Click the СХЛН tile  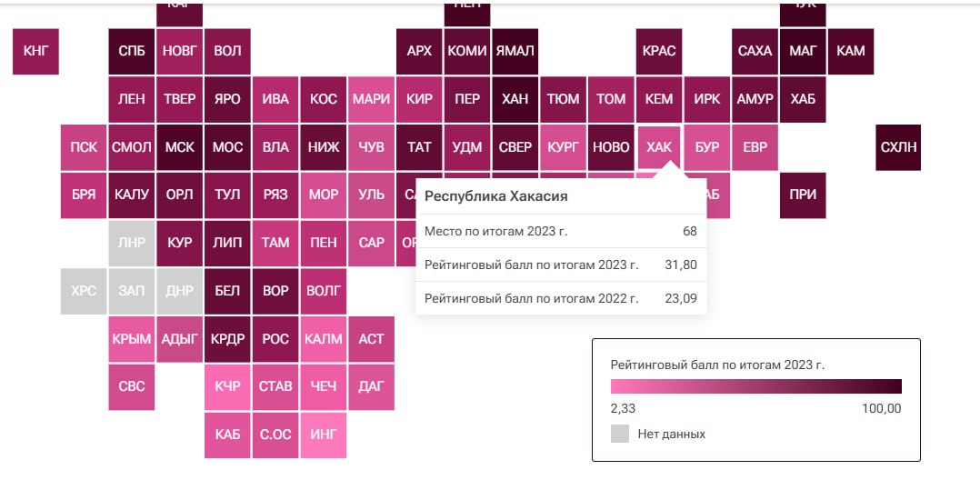898,147
